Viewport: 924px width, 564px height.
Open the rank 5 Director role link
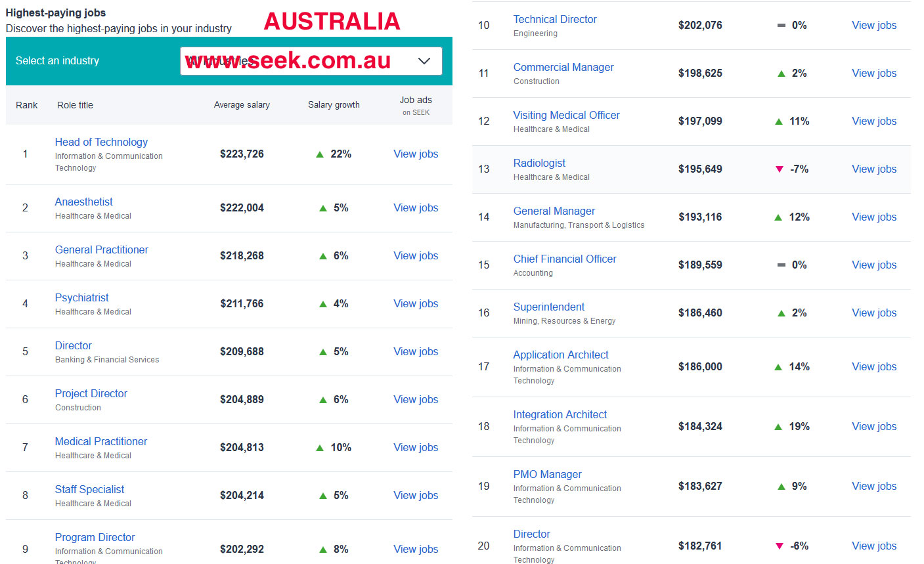click(73, 345)
